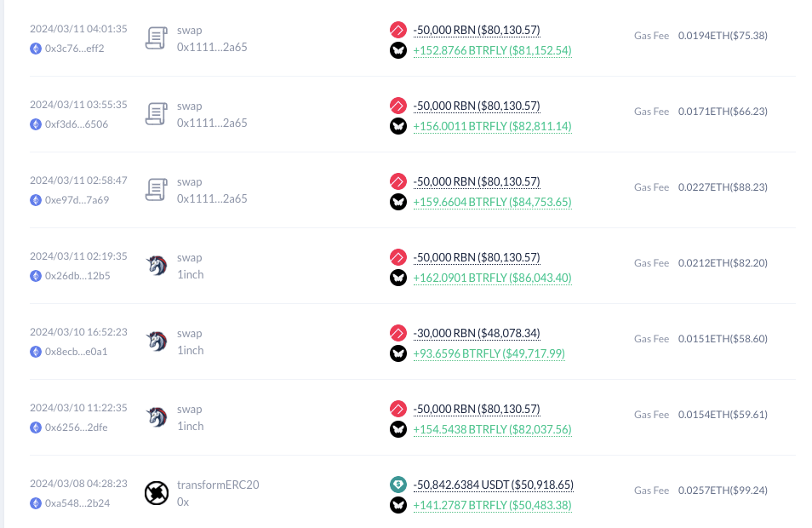Click contract address 0x1111...2a65 in first row
This screenshot has width=812, height=528.
[x=212, y=47]
